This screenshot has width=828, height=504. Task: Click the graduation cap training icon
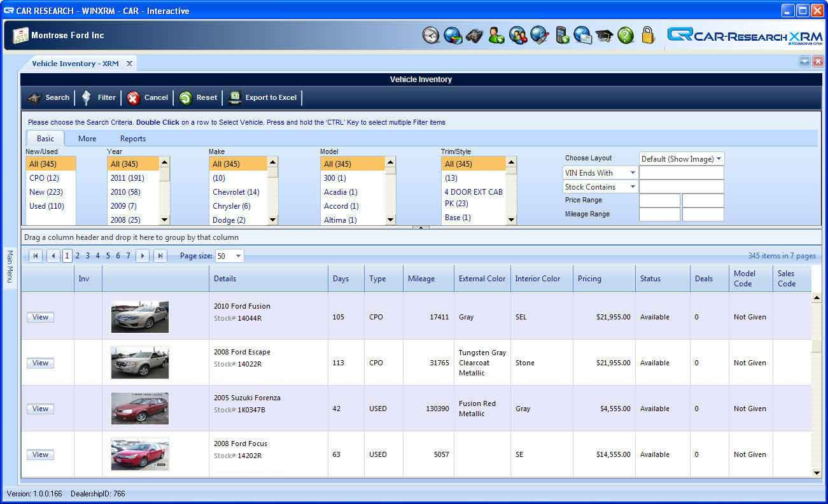(x=604, y=36)
